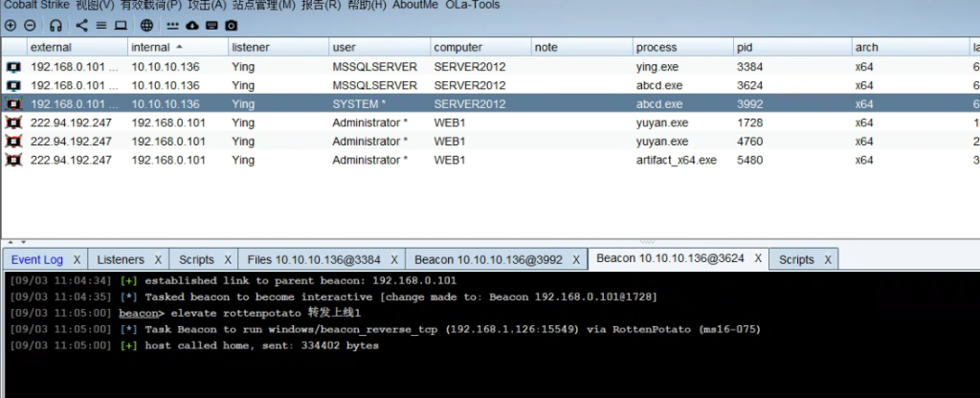
Task: Switch to session table view icon
Action: 101,26
